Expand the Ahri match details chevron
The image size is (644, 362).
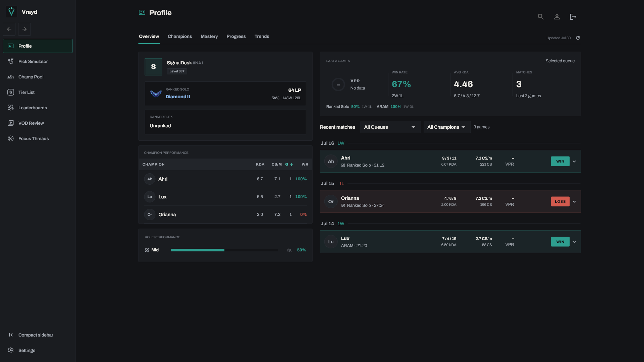574,161
